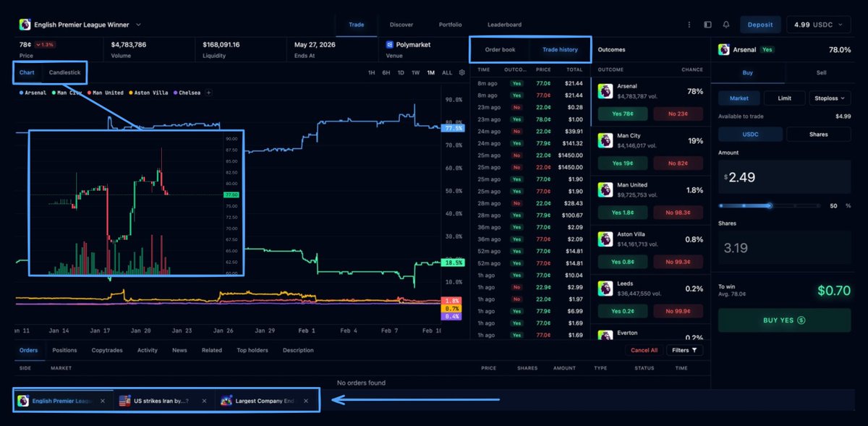868x426 pixels.
Task: Click Man United Yes 1.8¢ button
Action: [623, 212]
